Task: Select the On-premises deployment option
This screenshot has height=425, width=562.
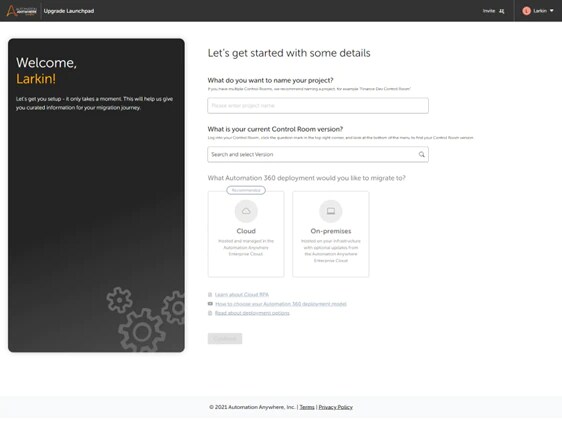Action: pos(330,234)
